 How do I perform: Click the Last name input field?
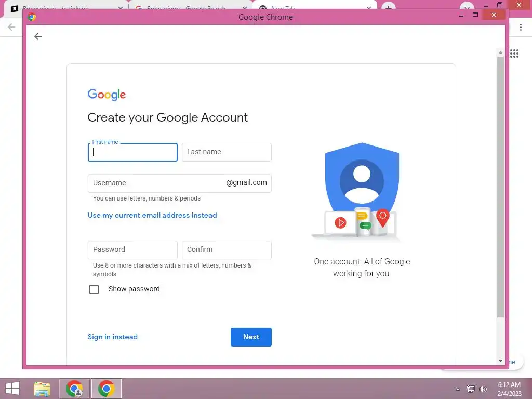(x=227, y=152)
